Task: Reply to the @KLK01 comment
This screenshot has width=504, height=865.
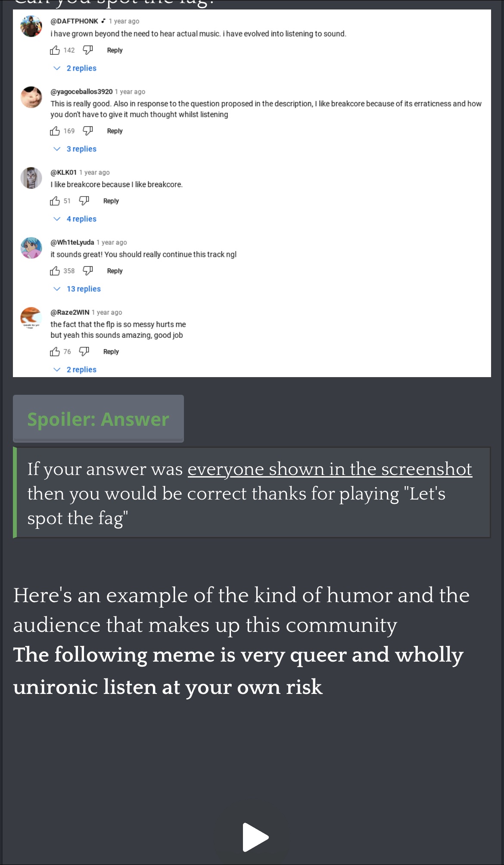Action: pos(111,201)
